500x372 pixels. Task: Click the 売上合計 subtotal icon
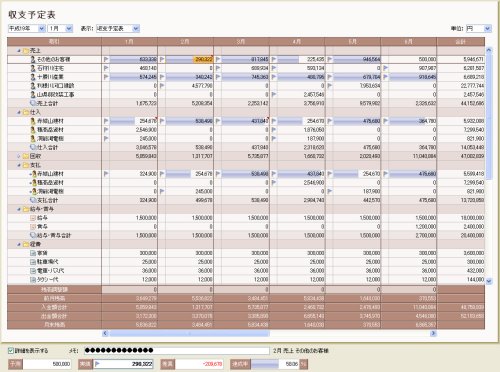(33, 103)
